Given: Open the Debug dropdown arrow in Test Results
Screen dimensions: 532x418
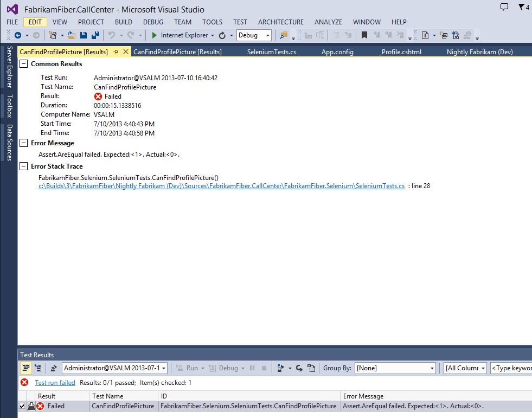Looking at the screenshot, I should (x=243, y=369).
